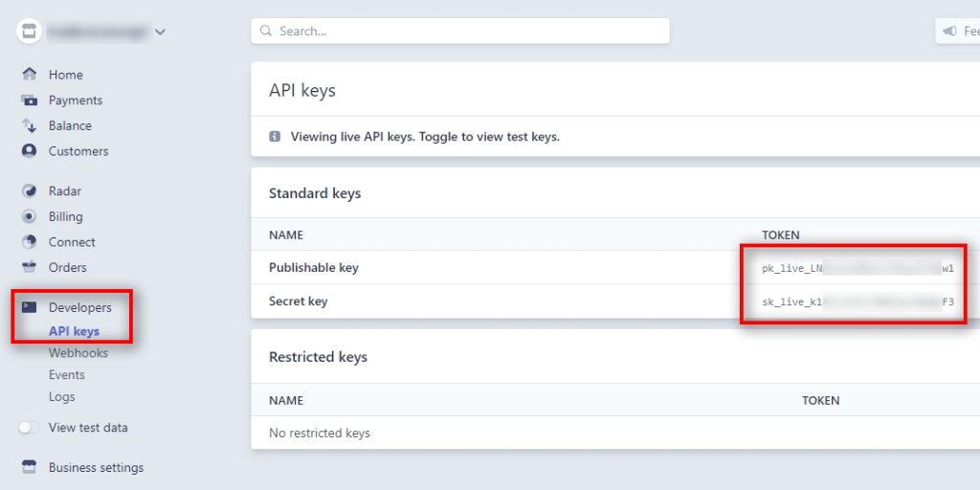The width and height of the screenshot is (980, 490).
Task: Click the Payments icon in sidebar
Action: 29,100
